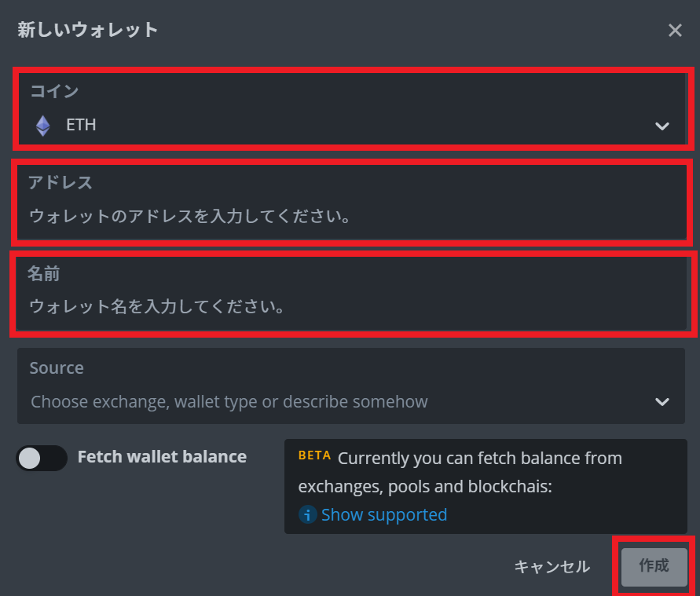Click the info circle before Show supported link

307,515
